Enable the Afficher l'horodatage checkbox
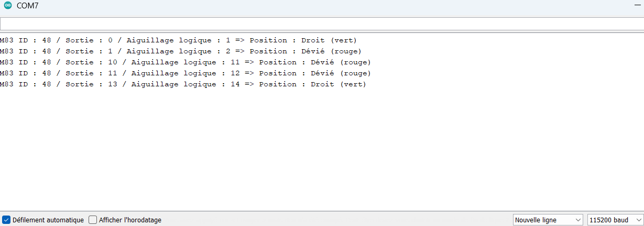This screenshot has height=226, width=644. tap(93, 220)
